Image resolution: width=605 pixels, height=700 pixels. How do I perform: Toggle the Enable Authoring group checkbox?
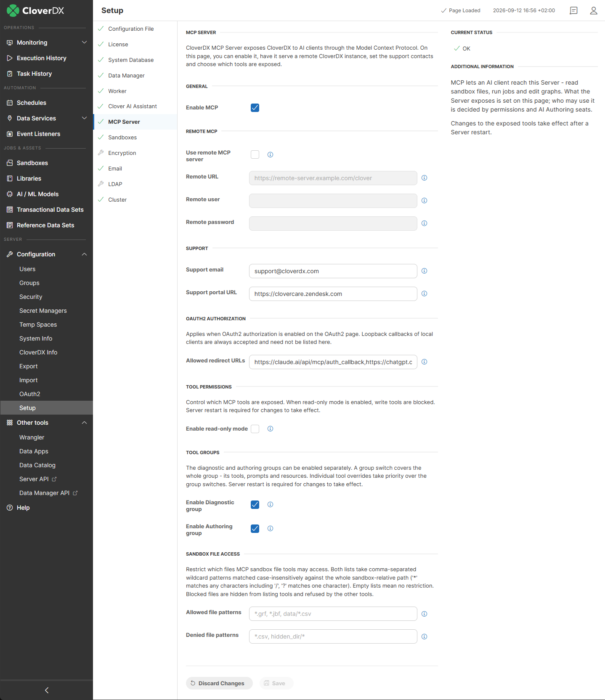click(x=255, y=529)
